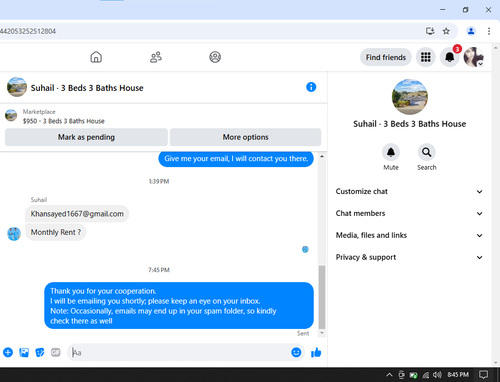Expand Privacy & support section
Image resolution: width=500 pixels, height=382 pixels.
coord(409,257)
